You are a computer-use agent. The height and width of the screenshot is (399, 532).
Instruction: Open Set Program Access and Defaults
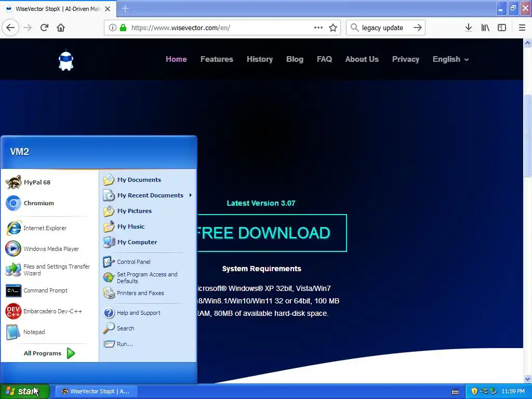(148, 277)
